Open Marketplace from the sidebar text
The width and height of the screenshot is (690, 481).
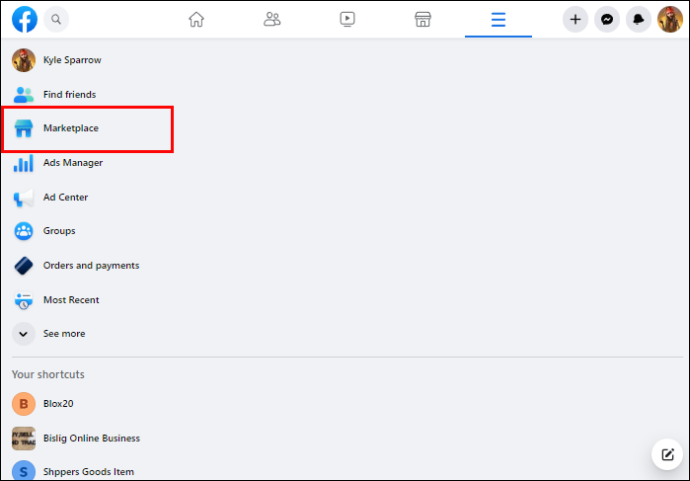tap(71, 128)
